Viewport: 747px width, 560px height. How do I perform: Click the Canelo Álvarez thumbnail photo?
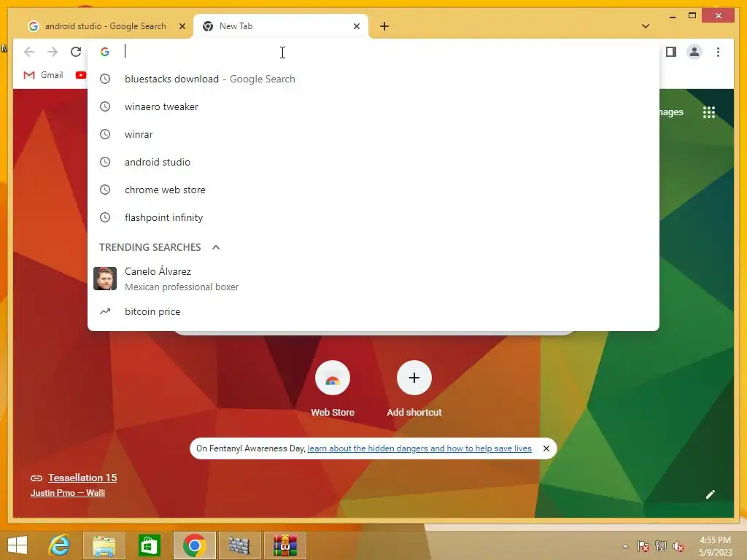(x=105, y=279)
